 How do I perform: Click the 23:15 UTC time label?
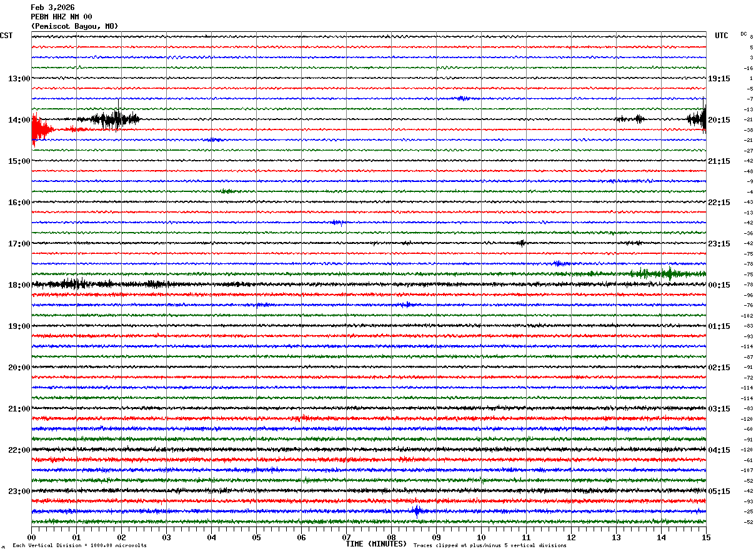click(x=719, y=244)
